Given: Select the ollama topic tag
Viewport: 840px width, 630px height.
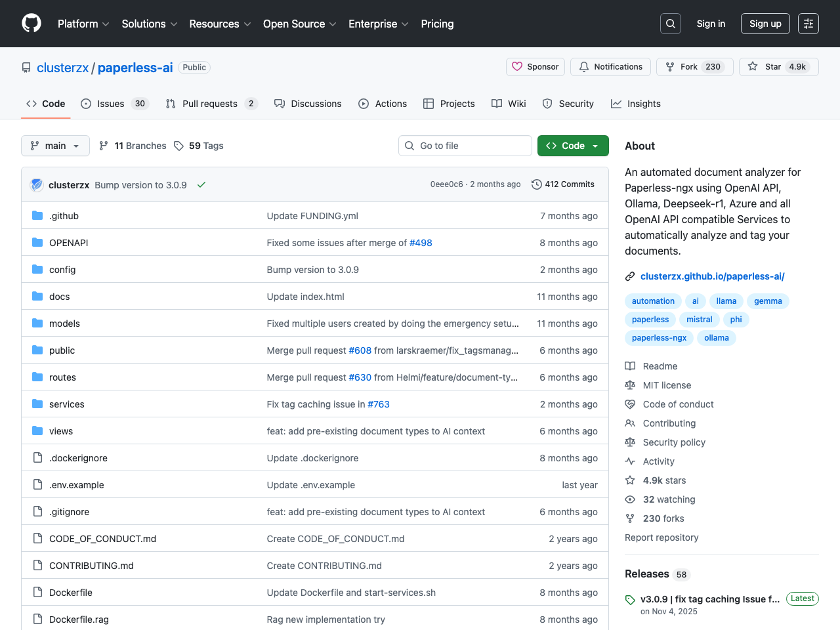Looking at the screenshot, I should [x=716, y=338].
